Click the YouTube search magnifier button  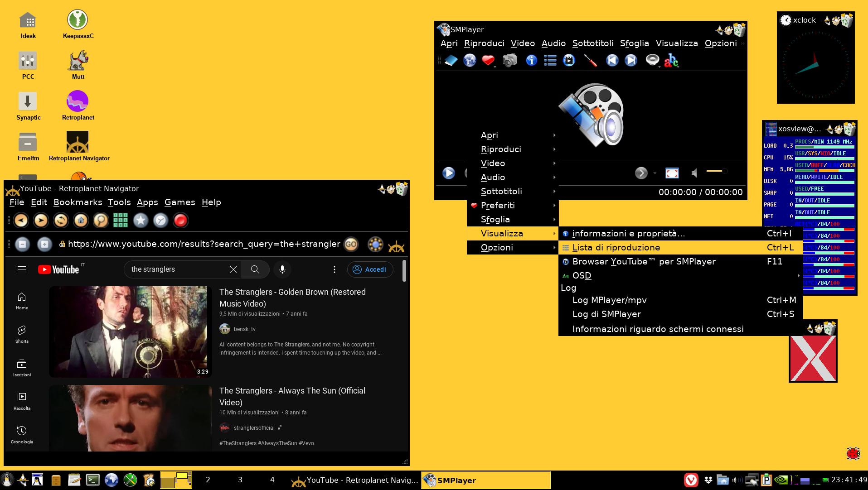point(255,269)
